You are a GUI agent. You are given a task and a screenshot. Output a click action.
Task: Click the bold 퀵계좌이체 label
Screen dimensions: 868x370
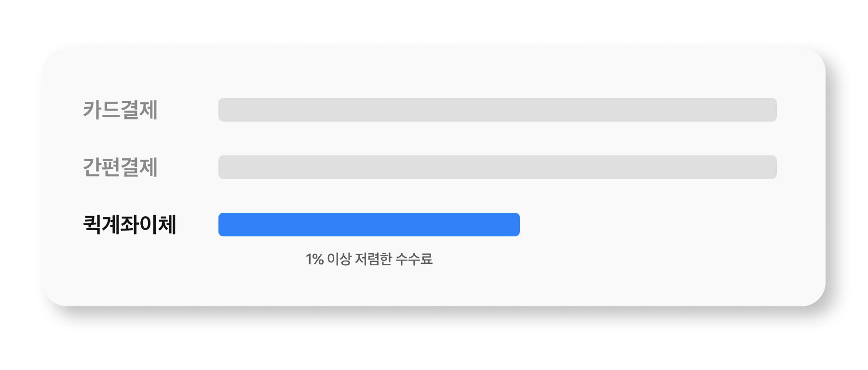point(129,224)
